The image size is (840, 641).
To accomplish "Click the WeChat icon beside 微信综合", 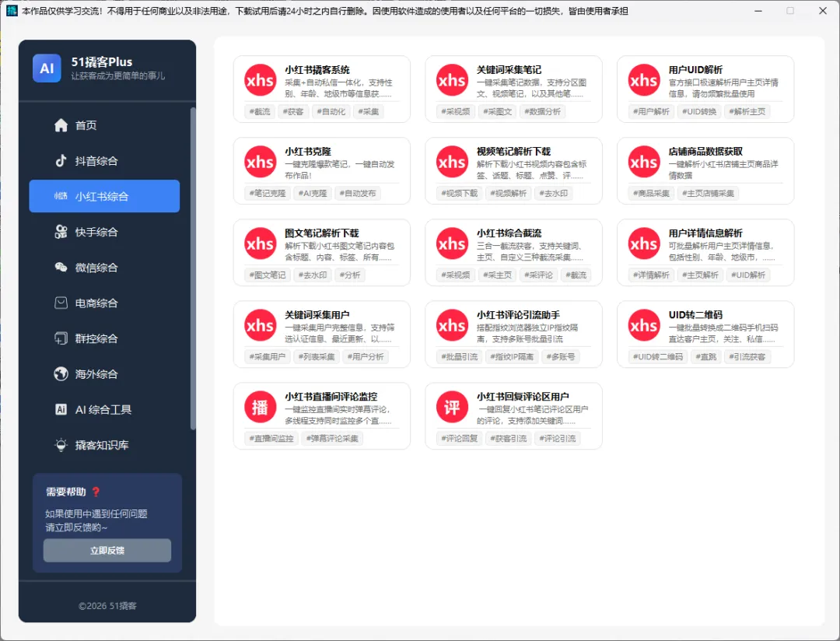I will [x=61, y=268].
